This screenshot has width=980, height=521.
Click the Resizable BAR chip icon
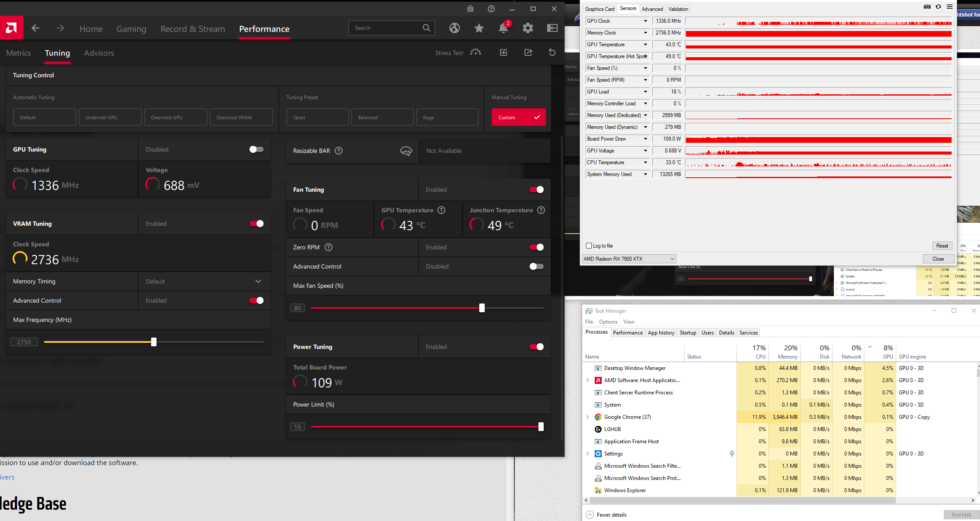tap(406, 151)
